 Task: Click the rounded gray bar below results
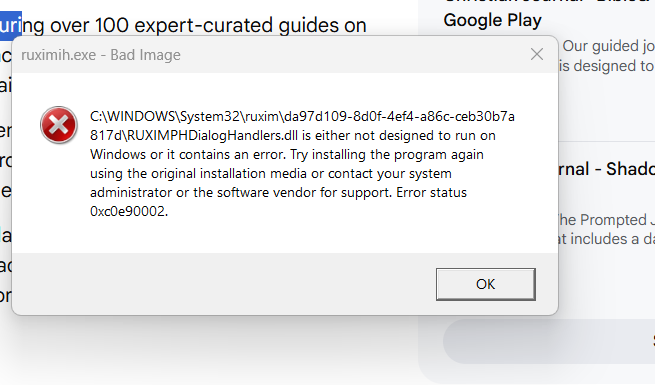pyautogui.click(x=549, y=341)
